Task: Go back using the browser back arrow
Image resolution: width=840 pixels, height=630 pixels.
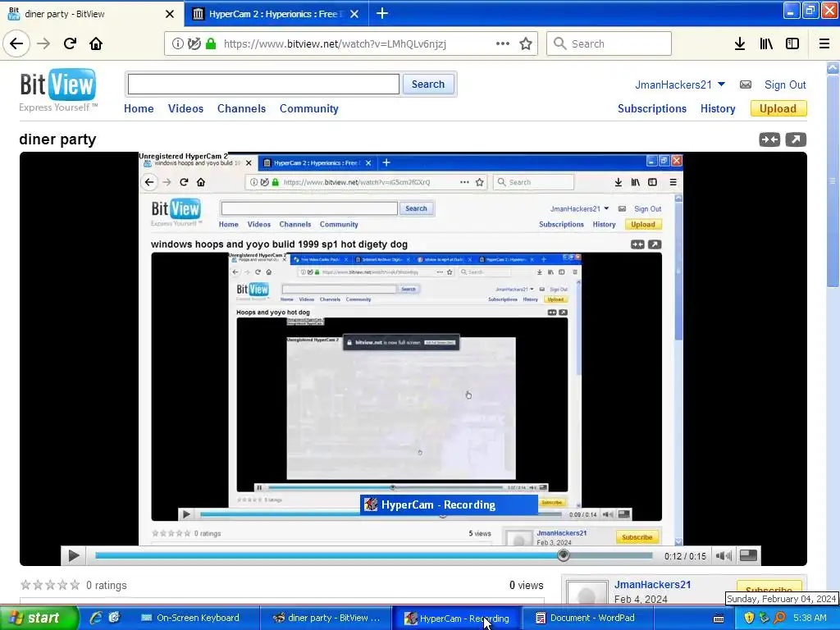Action: pyautogui.click(x=16, y=43)
